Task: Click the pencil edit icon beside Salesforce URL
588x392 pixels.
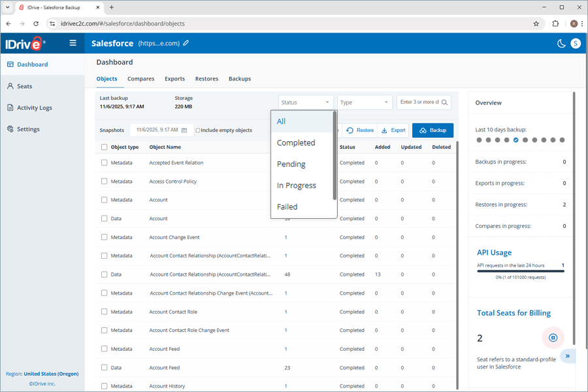Action: tap(186, 43)
